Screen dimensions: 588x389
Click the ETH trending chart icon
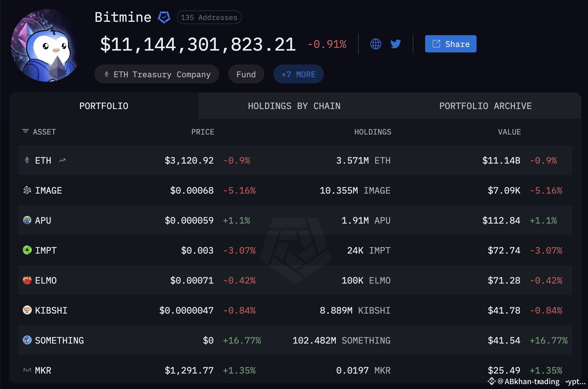(62, 160)
